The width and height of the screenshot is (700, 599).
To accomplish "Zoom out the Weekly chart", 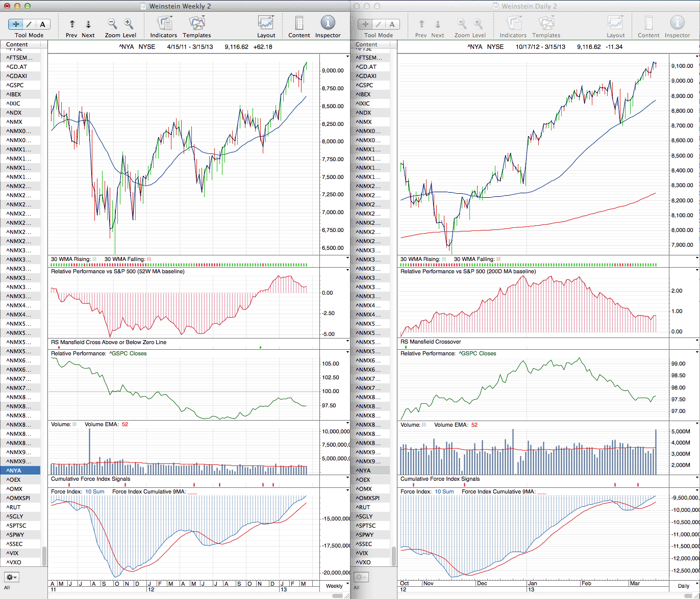I will (x=112, y=23).
